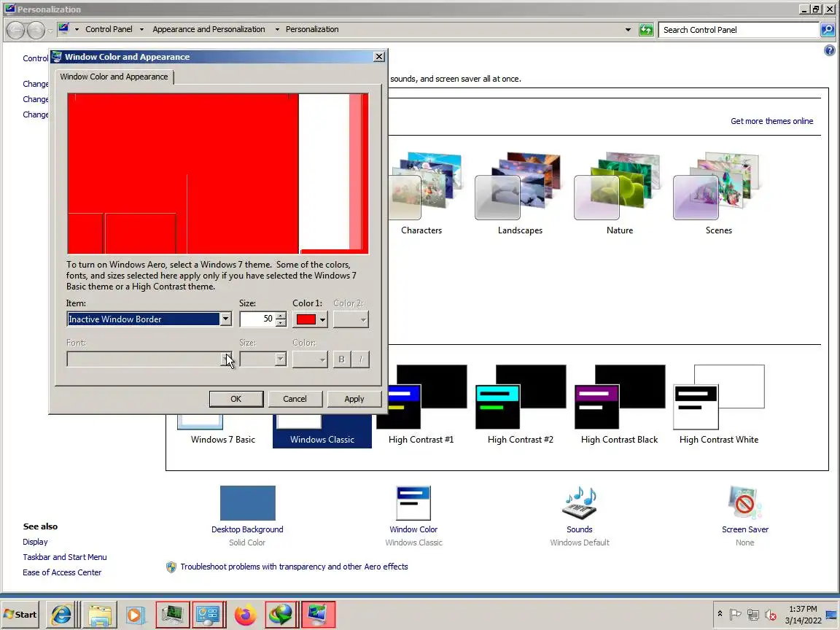Image resolution: width=840 pixels, height=630 pixels.
Task: Select High Contrast #1 theme
Action: (x=421, y=405)
